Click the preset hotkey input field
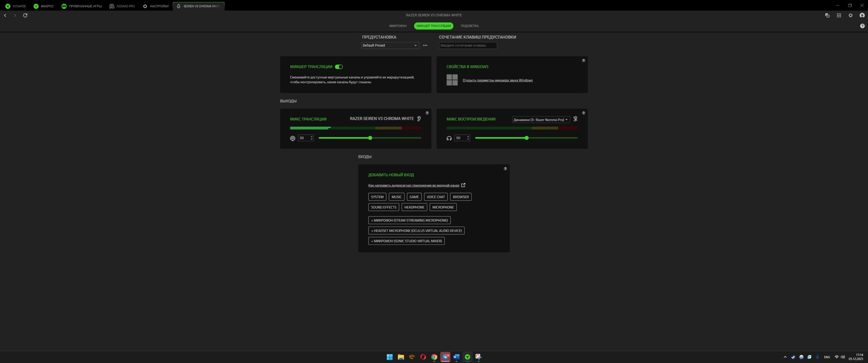Screen dimensions: 868x363 click(468, 45)
